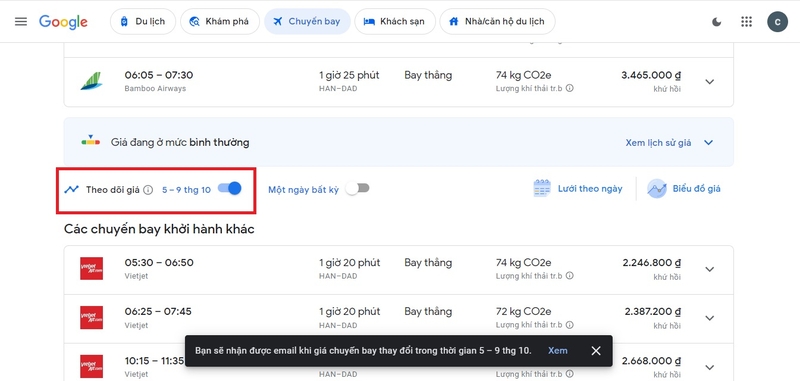
Task: Click the Biểu đồ giá chart icon
Action: coord(657,188)
